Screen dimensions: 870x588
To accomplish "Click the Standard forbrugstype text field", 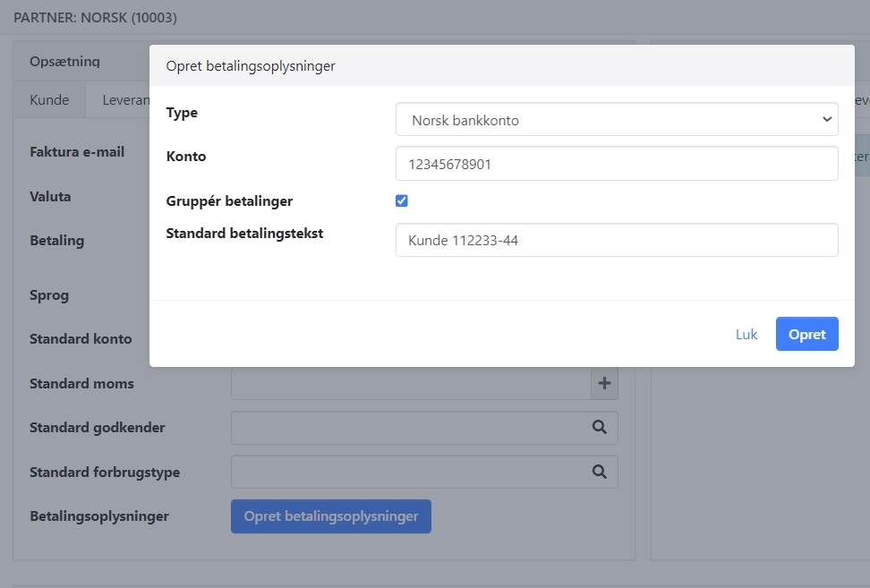I will 410,472.
